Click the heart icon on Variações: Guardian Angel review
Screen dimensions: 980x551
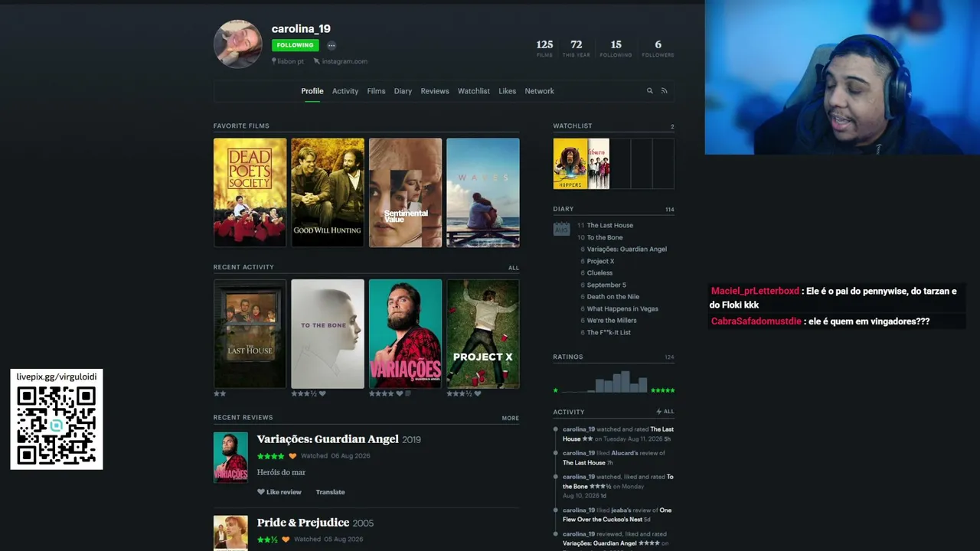pos(292,456)
